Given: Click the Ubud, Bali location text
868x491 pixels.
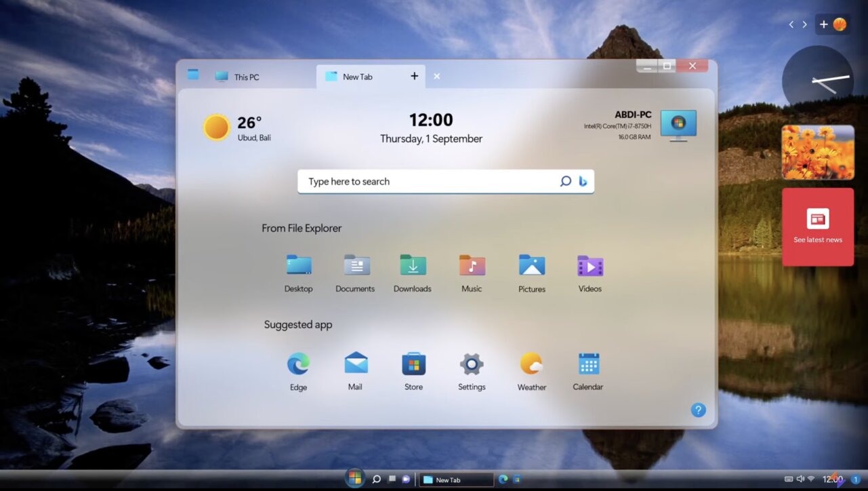Looking at the screenshot, I should pyautogui.click(x=254, y=138).
